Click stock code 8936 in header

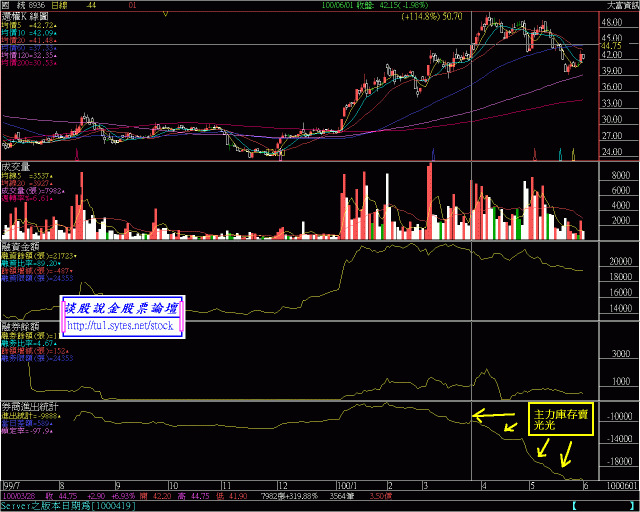pos(37,5)
